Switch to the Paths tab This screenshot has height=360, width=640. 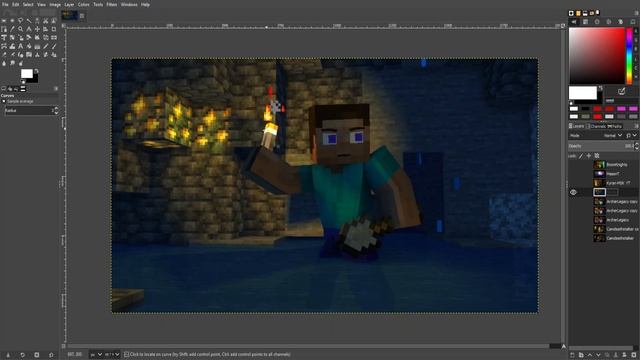click(x=615, y=126)
